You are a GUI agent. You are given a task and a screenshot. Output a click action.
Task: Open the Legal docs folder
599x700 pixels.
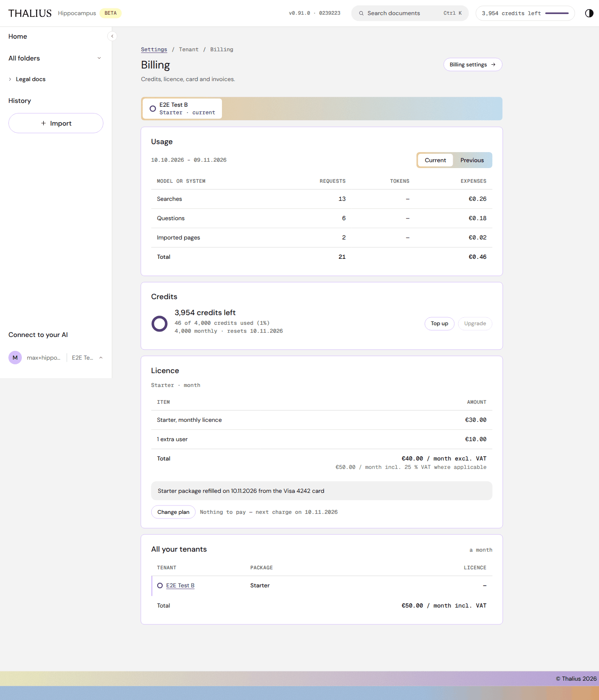point(31,79)
